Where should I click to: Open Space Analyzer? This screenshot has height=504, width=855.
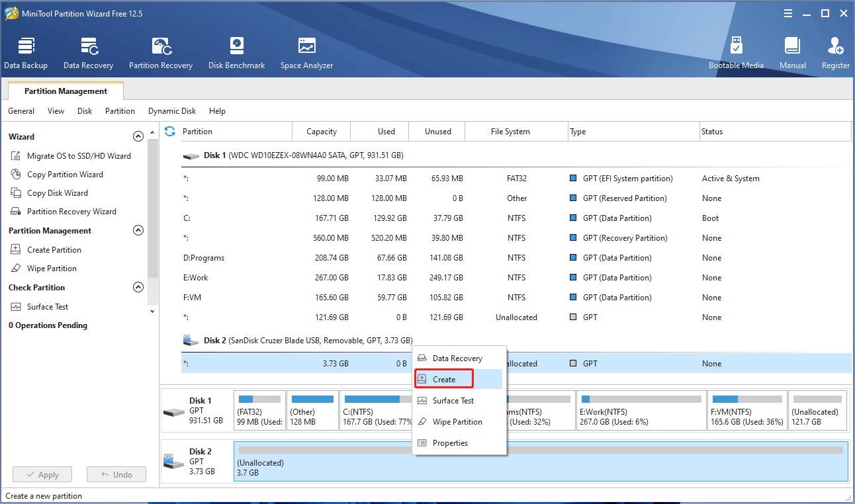(x=306, y=54)
